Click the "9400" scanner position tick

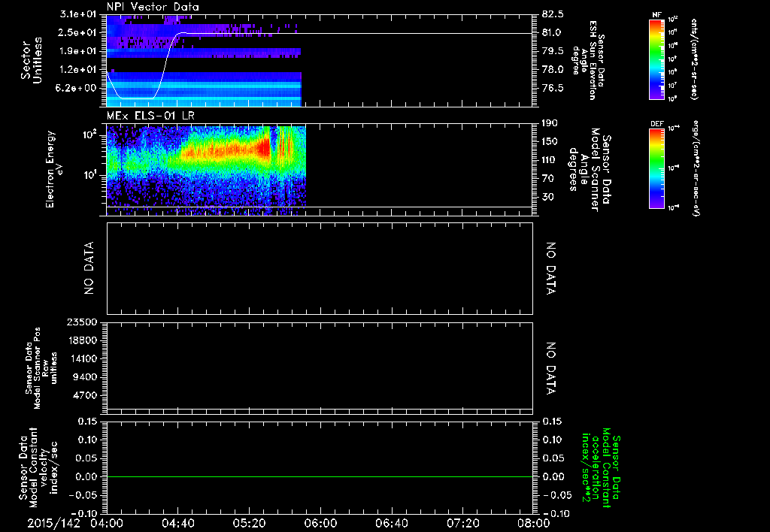[x=86, y=377]
